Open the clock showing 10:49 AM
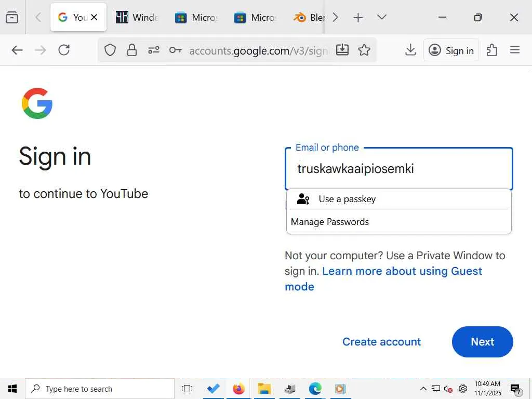 (487, 389)
